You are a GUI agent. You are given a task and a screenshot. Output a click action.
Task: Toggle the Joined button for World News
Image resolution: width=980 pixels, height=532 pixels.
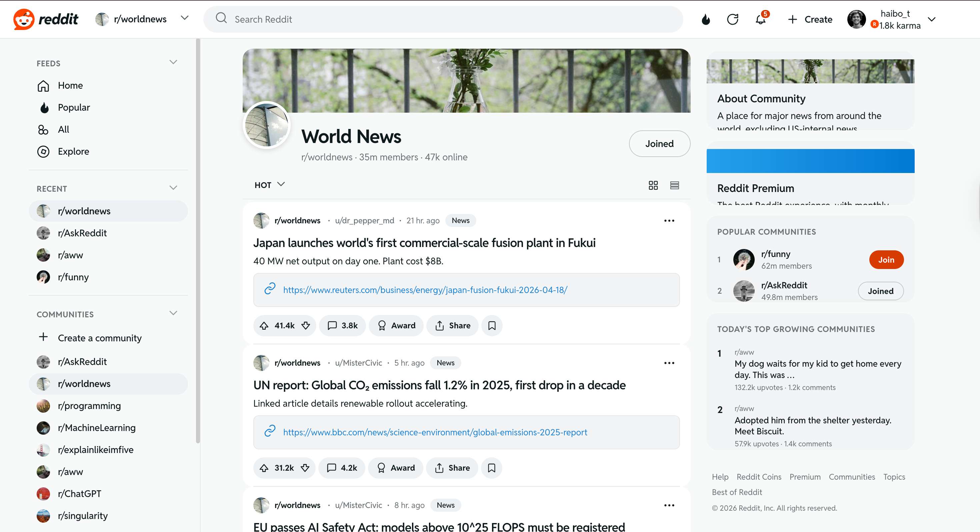pos(659,143)
